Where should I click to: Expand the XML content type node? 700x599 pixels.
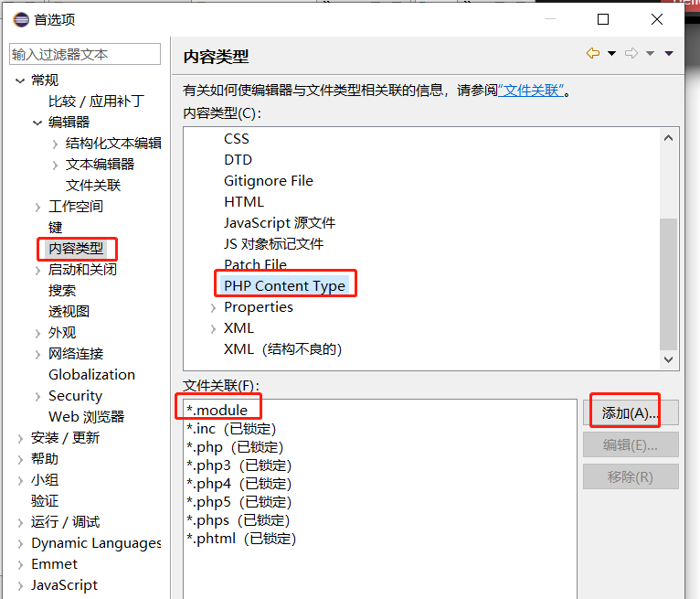point(213,328)
